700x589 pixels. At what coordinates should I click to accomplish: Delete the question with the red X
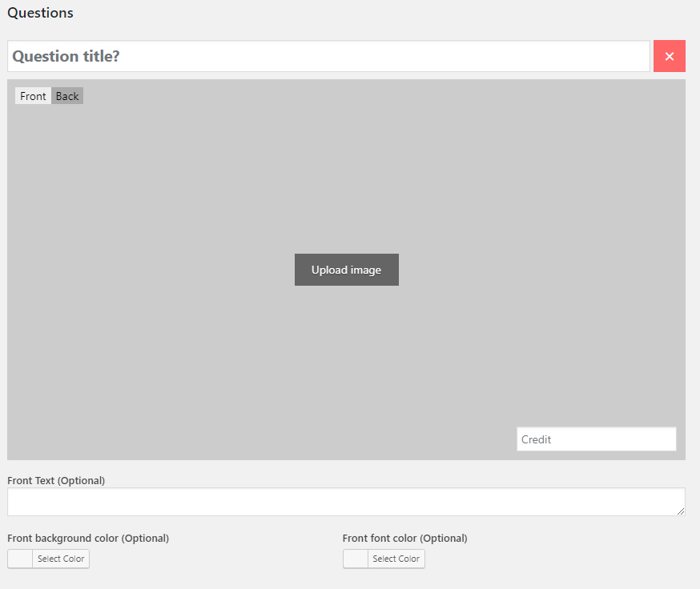tap(669, 56)
